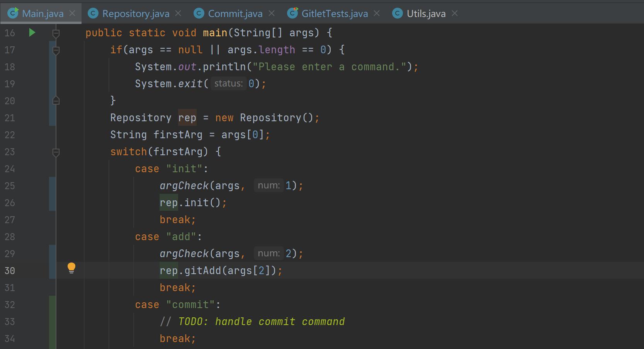Click the yellow lightbulb quick-fix icon
This screenshot has height=349, width=644.
[x=71, y=268]
